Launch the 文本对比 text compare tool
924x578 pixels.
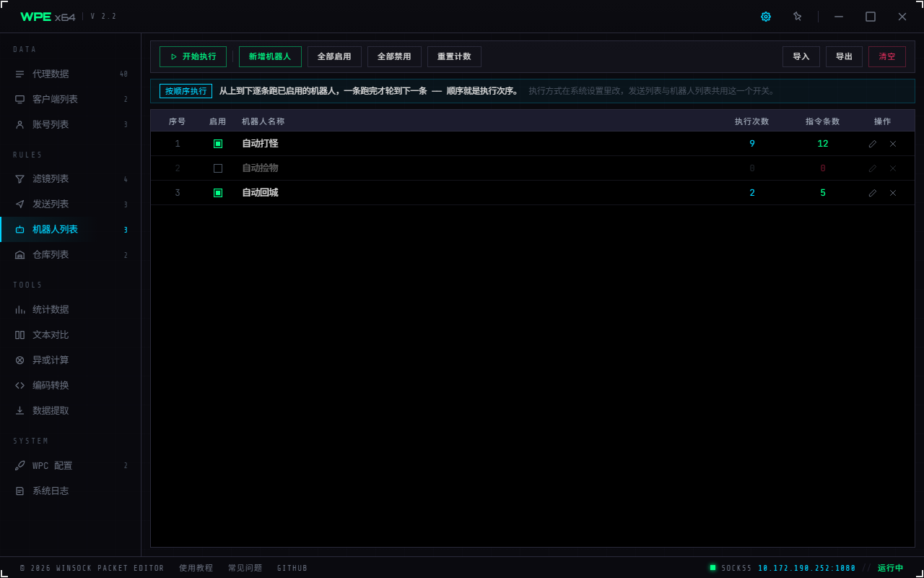[71, 335]
